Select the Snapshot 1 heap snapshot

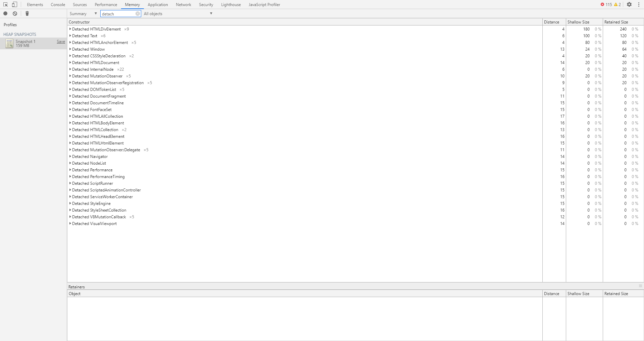[34, 44]
